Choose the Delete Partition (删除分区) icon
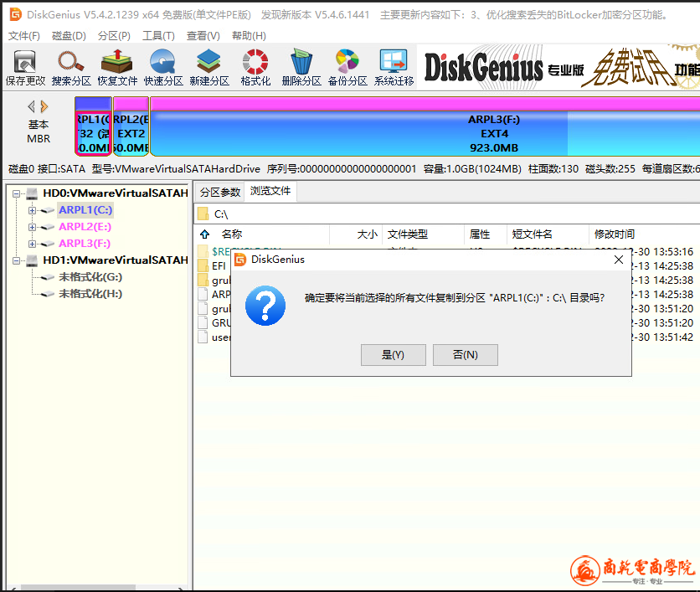This screenshot has width=700, height=592. 301,68
